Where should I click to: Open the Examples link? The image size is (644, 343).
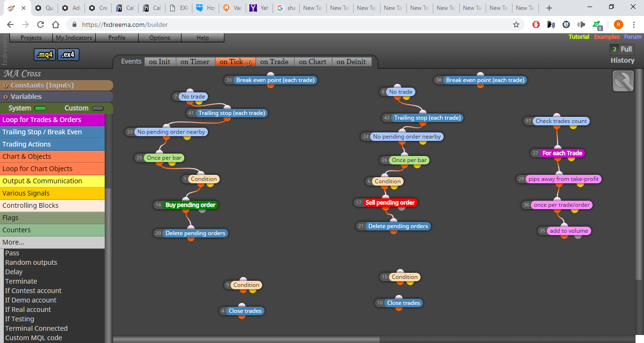pyautogui.click(x=607, y=37)
